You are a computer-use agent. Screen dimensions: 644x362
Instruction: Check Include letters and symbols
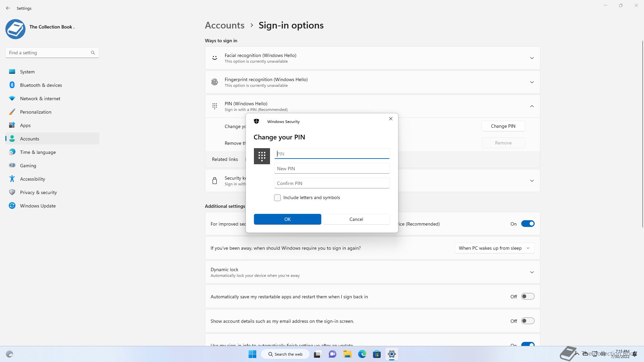pos(277,198)
